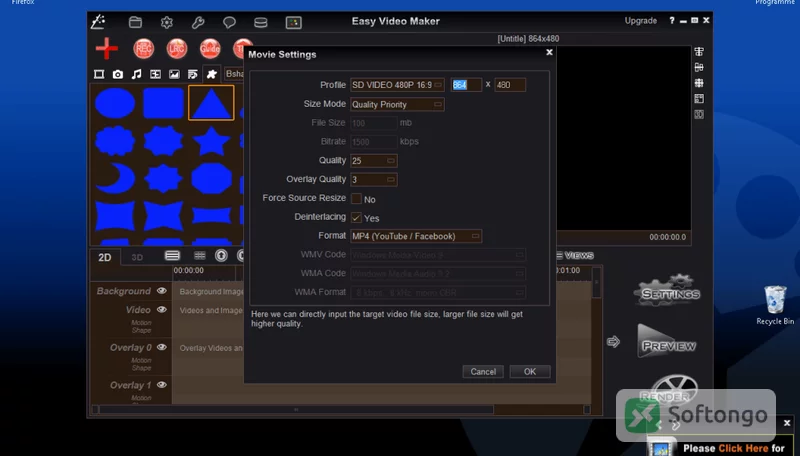This screenshot has height=456, width=800.
Task: Toggle the Deinterlacing checkbox
Action: tap(356, 217)
